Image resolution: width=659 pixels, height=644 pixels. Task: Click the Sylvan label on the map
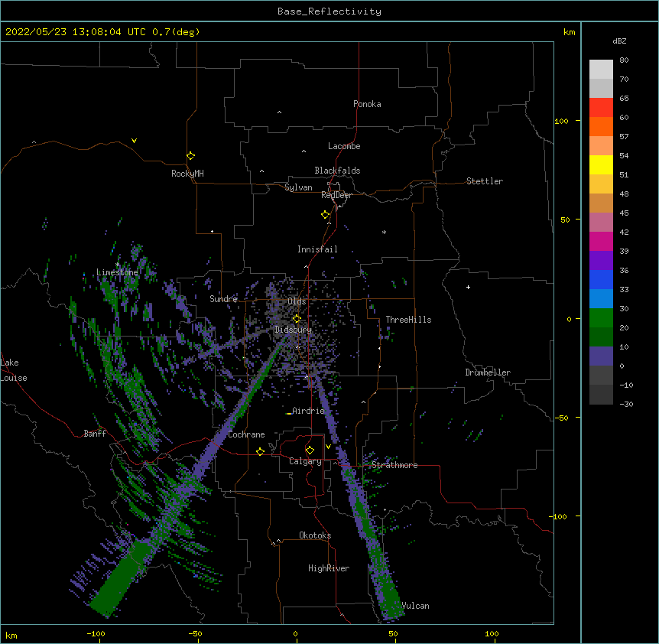pos(298,187)
